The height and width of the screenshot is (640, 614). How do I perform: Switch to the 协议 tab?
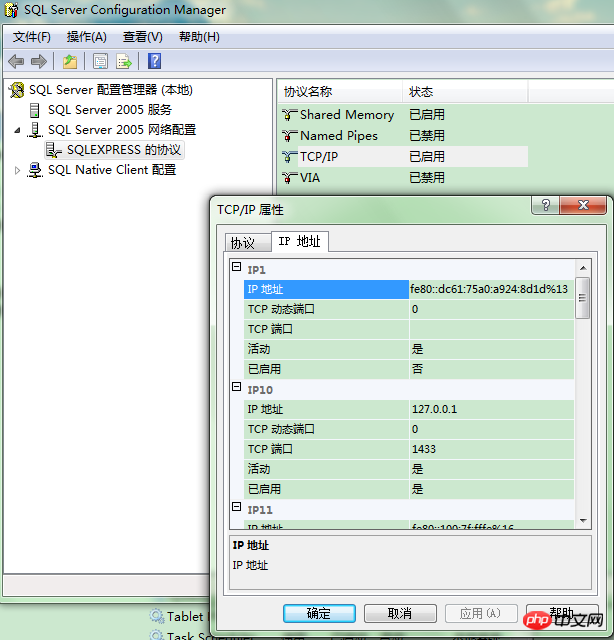(247, 243)
